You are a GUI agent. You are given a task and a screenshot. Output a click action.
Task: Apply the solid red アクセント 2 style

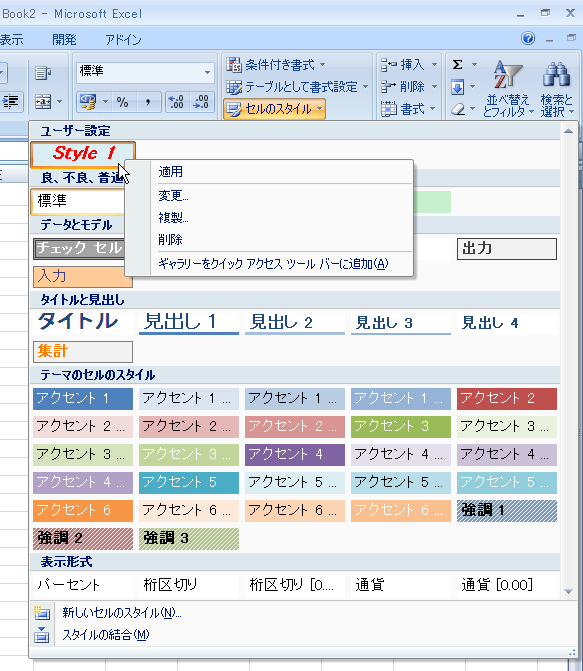tap(507, 398)
